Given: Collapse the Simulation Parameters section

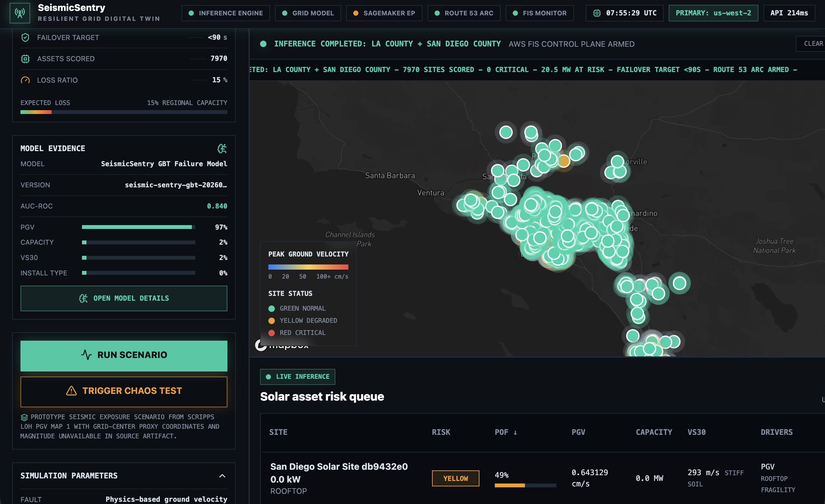Looking at the screenshot, I should [x=222, y=476].
